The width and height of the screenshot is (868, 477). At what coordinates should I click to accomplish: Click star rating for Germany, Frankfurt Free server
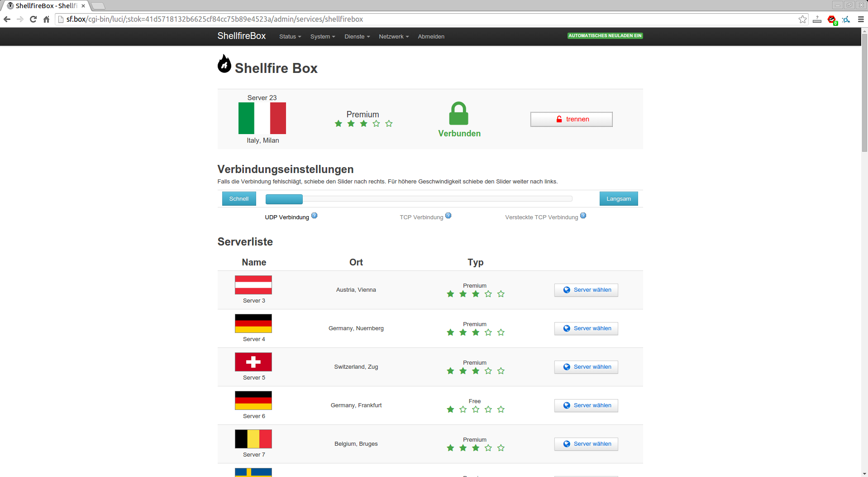[x=475, y=410]
